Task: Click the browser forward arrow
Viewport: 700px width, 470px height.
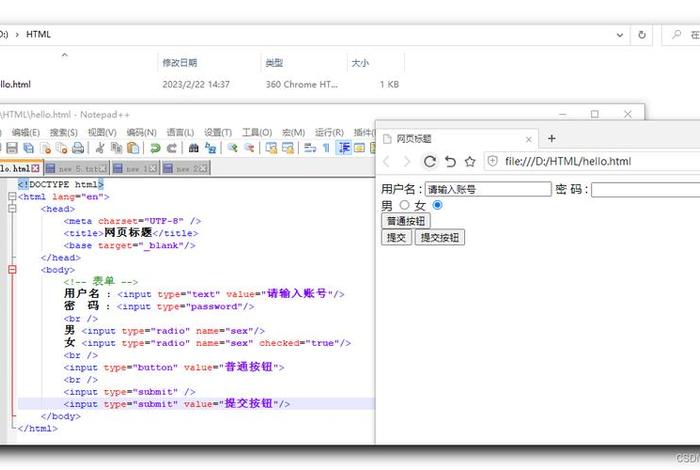Action: [x=407, y=162]
